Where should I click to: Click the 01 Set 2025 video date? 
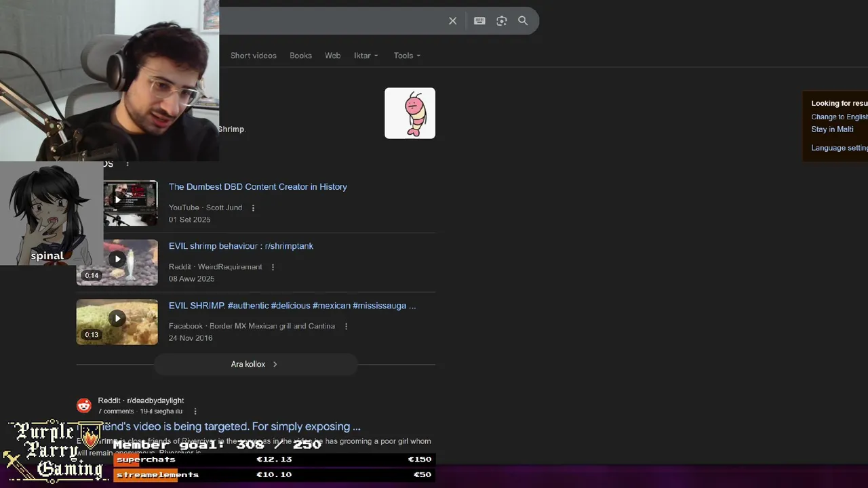tap(190, 220)
